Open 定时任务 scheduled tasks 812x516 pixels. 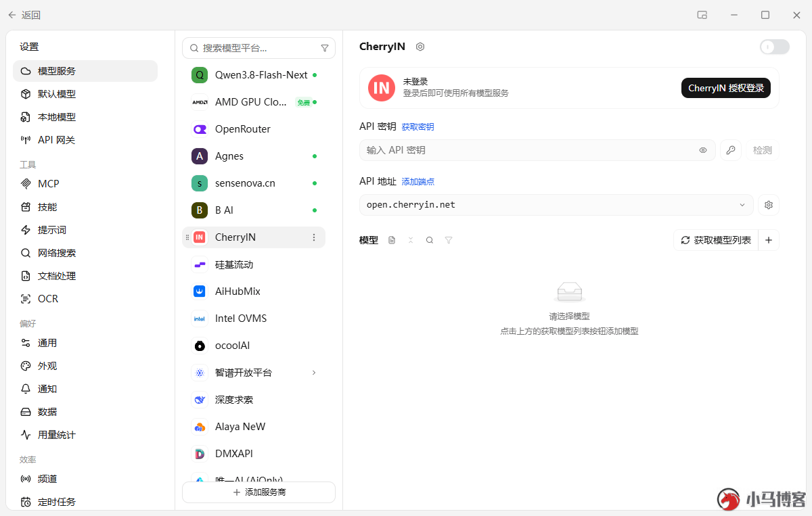point(85,502)
